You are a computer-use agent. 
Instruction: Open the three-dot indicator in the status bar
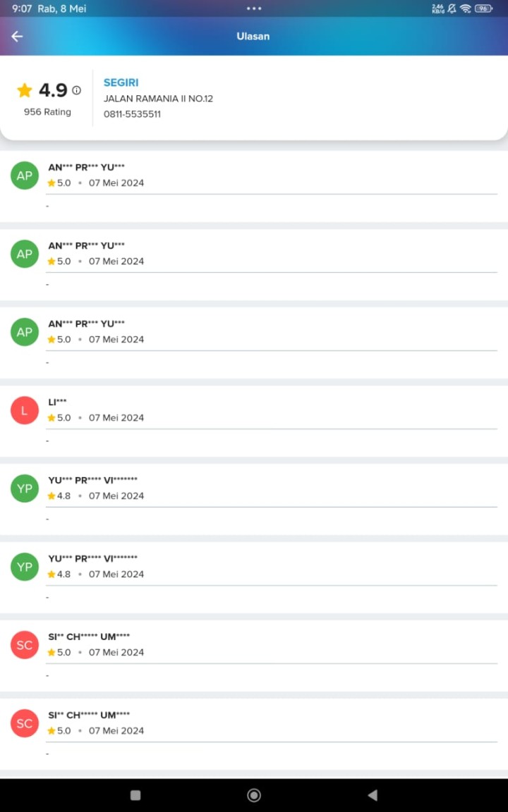254,8
